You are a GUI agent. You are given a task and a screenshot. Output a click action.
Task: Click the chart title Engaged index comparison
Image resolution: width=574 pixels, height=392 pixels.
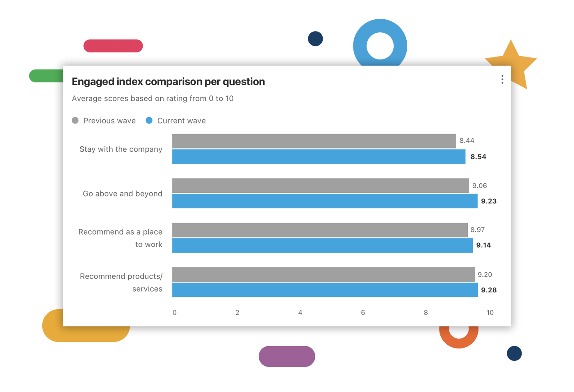pyautogui.click(x=168, y=82)
